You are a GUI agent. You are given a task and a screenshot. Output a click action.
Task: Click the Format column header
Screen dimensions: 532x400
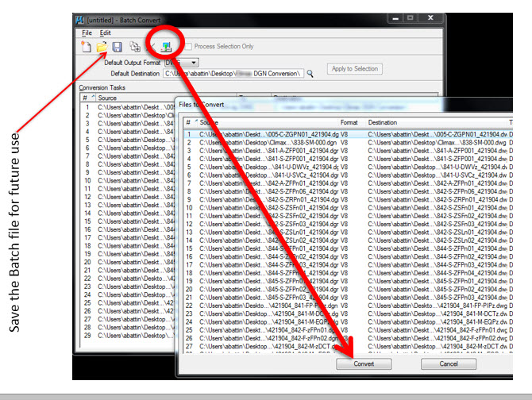(349, 123)
